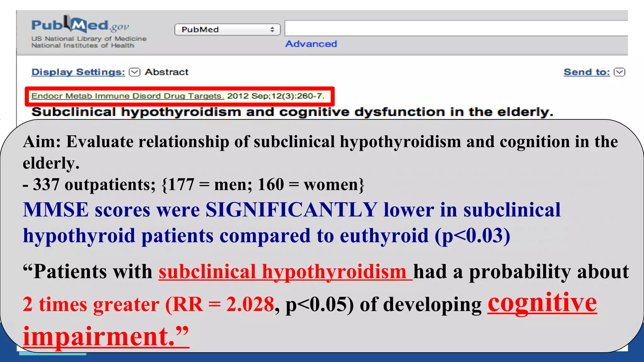
Task: Expand the Send to dropdown arrow
Action: tap(620, 72)
